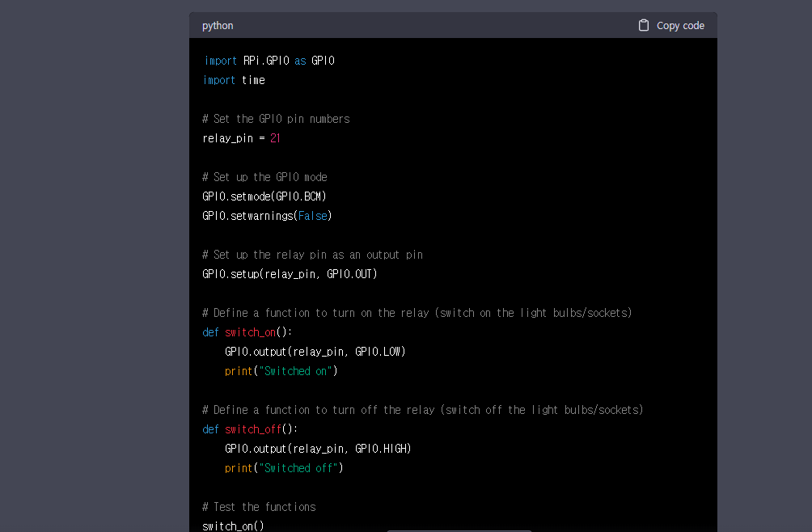Image resolution: width=812 pixels, height=532 pixels.
Task: Click the print("Switched on") line
Action: pos(281,371)
